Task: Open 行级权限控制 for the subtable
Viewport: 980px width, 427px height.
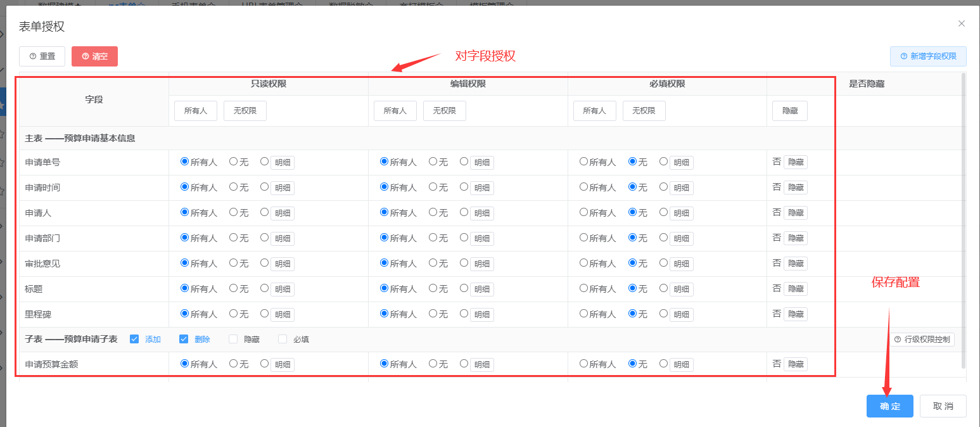Action: pyautogui.click(x=922, y=340)
